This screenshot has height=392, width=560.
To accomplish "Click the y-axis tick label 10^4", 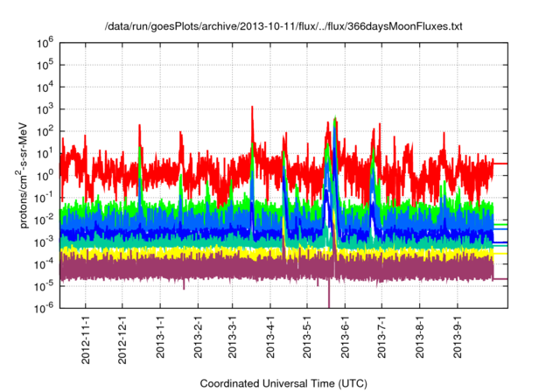I will tap(45, 87).
